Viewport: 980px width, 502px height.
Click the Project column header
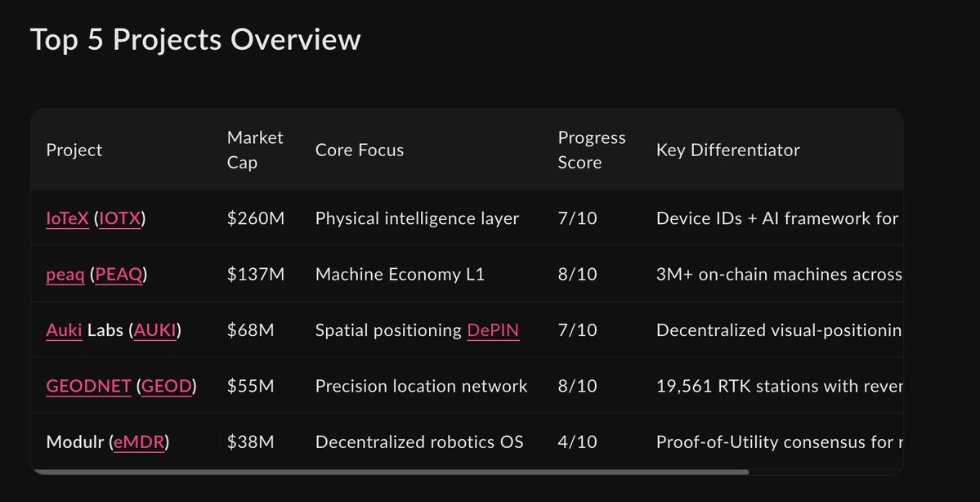click(74, 150)
